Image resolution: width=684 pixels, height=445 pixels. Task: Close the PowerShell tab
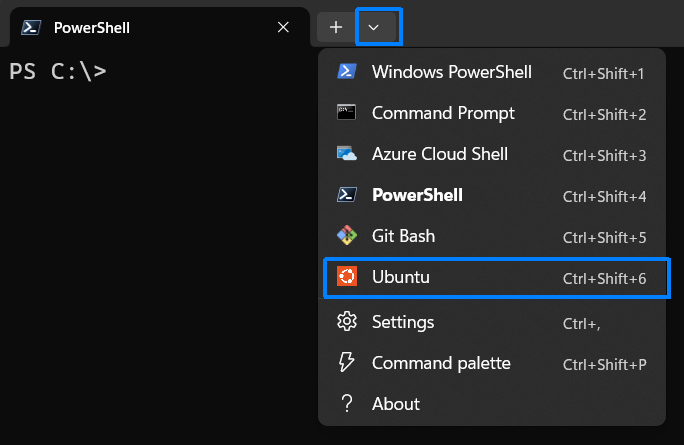tap(283, 27)
